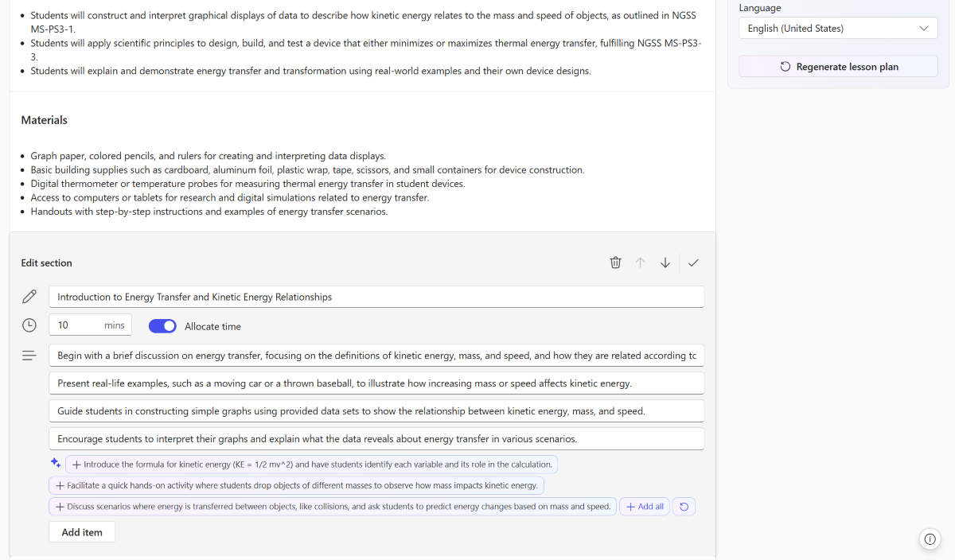Image resolution: width=955 pixels, height=560 pixels.
Task: Open the info icon at bottom right
Action: click(x=930, y=539)
